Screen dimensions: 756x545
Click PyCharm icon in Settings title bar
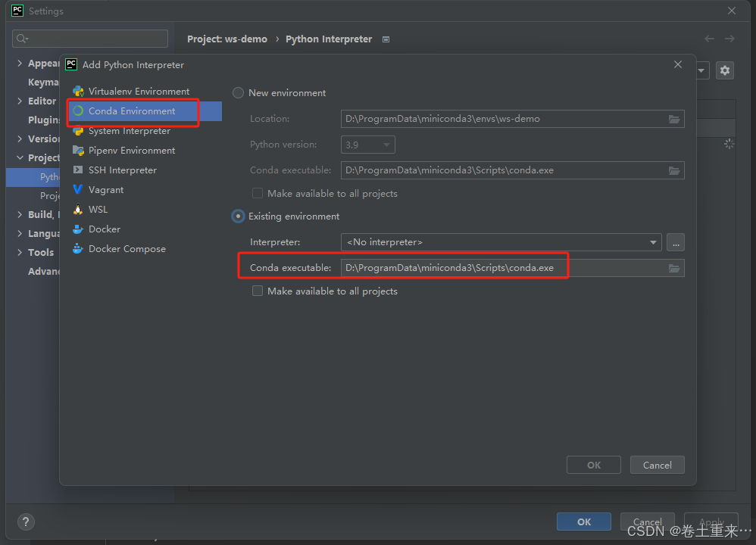pyautogui.click(x=17, y=11)
